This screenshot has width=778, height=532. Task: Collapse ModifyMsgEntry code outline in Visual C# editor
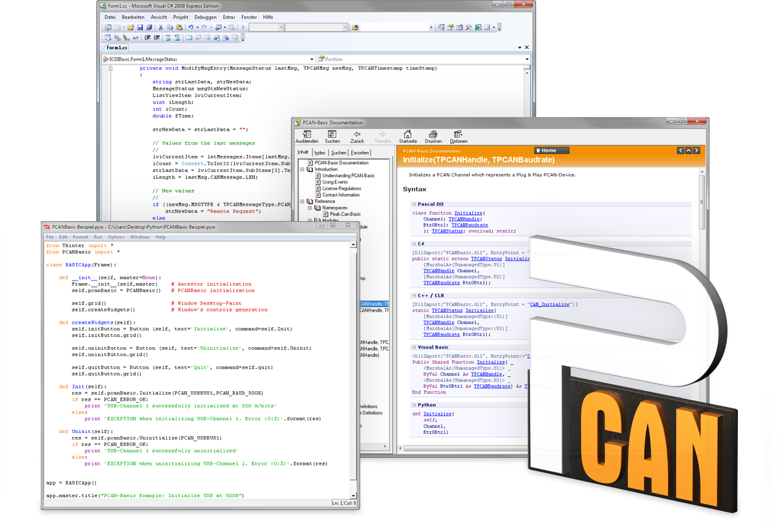coord(111,68)
